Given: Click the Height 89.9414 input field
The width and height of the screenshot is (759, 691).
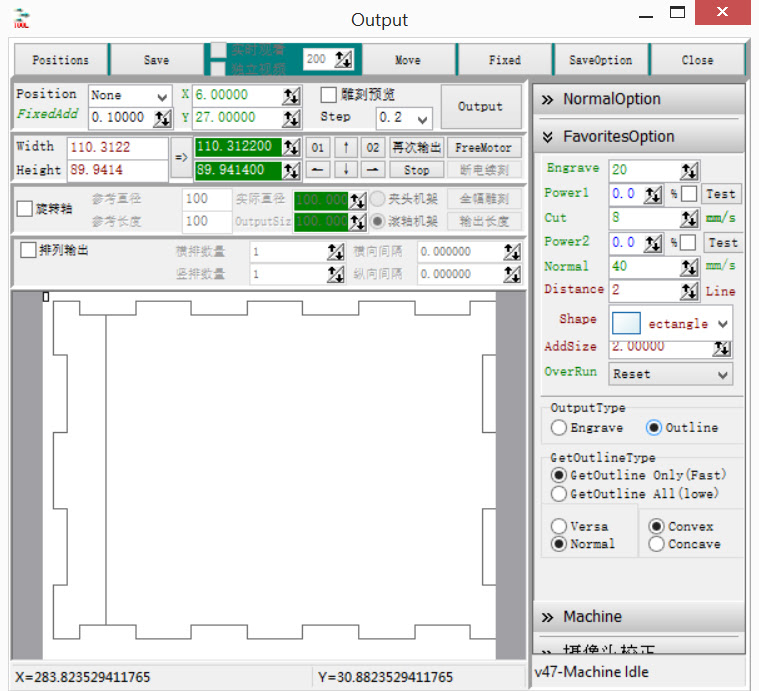Looking at the screenshot, I should coord(118,170).
